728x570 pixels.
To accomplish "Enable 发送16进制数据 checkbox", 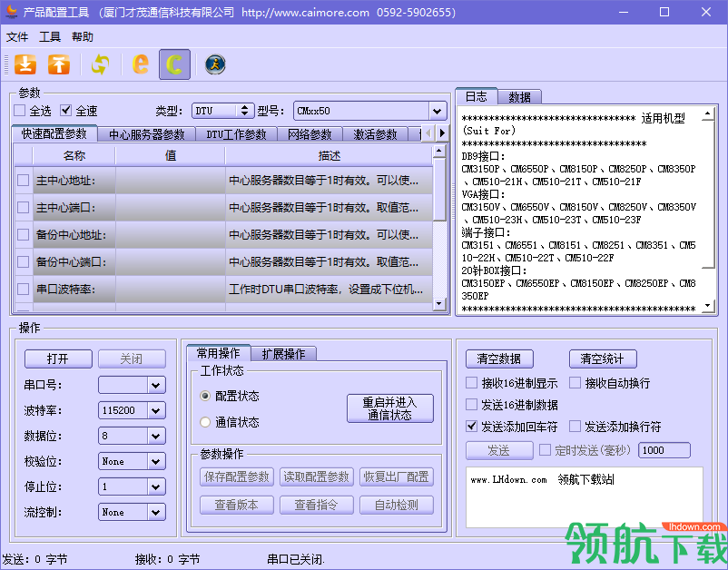I will tap(472, 405).
